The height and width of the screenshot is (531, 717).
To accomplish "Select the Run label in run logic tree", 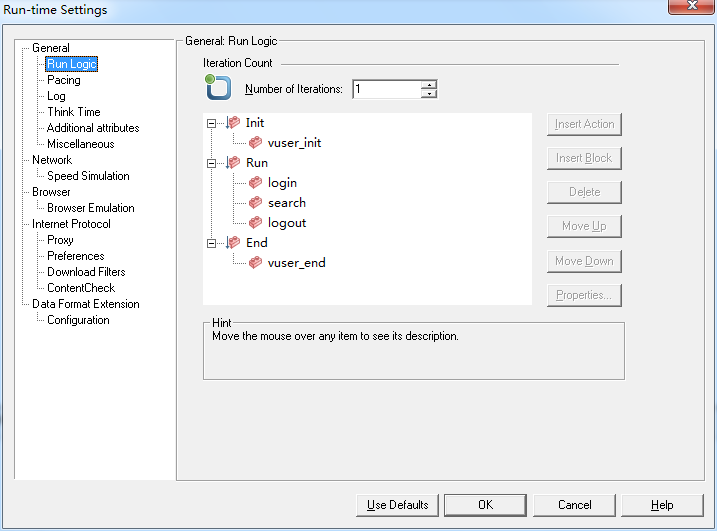I will [257, 163].
